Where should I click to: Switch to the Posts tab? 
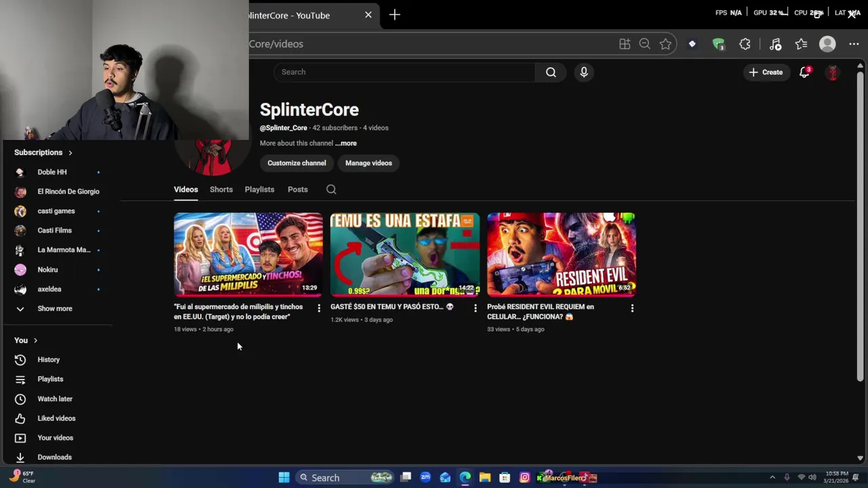[x=298, y=190]
